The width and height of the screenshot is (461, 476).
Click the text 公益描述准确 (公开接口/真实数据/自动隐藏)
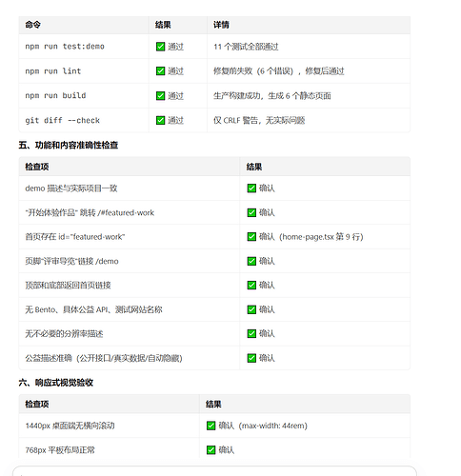(104, 358)
